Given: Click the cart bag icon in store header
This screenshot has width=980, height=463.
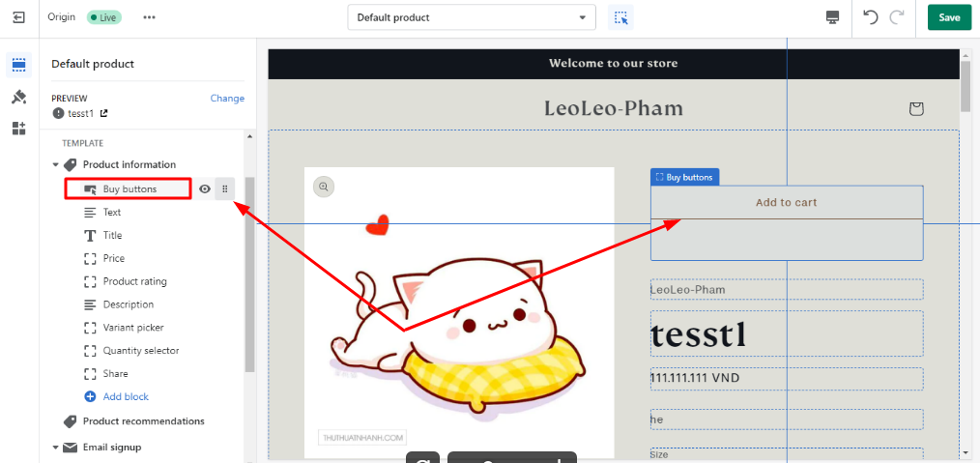Looking at the screenshot, I should tap(916, 109).
